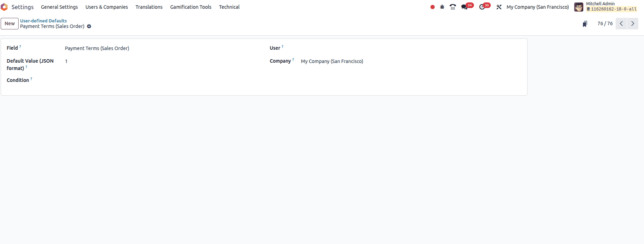Image resolution: width=644 pixels, height=244 pixels.
Task: Open the debug bug icon menu
Action: [442, 7]
